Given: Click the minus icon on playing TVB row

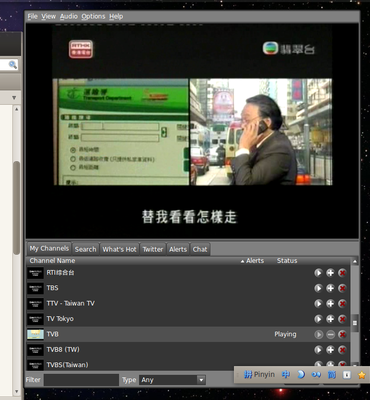Looking at the screenshot, I should click(330, 334).
